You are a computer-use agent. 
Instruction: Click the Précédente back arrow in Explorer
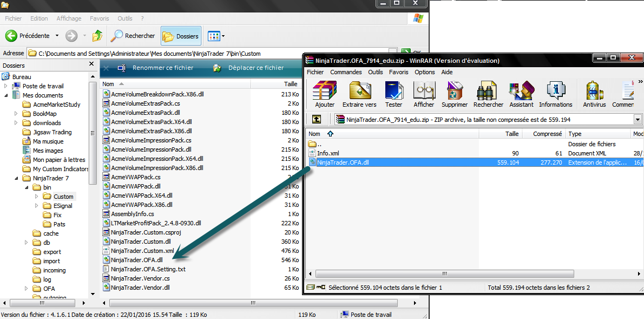point(11,36)
